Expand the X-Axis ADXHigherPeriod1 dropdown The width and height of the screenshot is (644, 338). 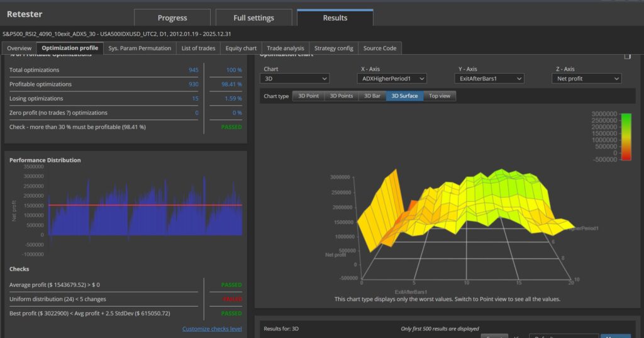[392, 79]
